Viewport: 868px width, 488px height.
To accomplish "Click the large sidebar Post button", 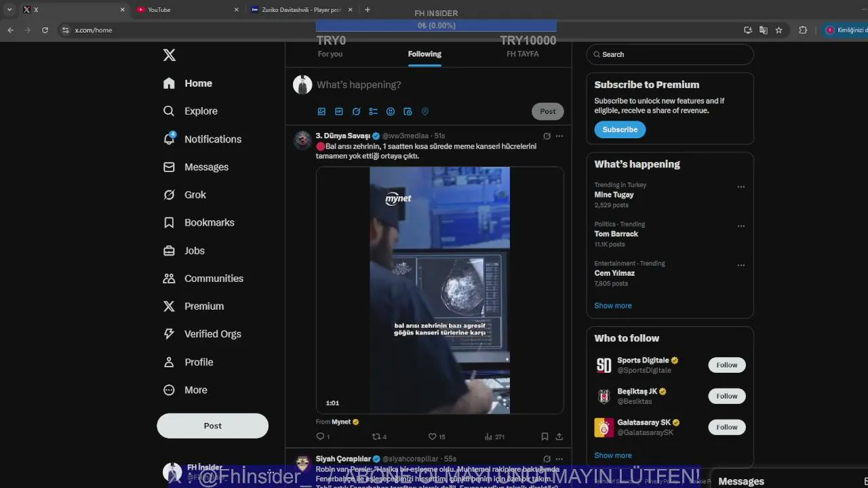I will (212, 426).
